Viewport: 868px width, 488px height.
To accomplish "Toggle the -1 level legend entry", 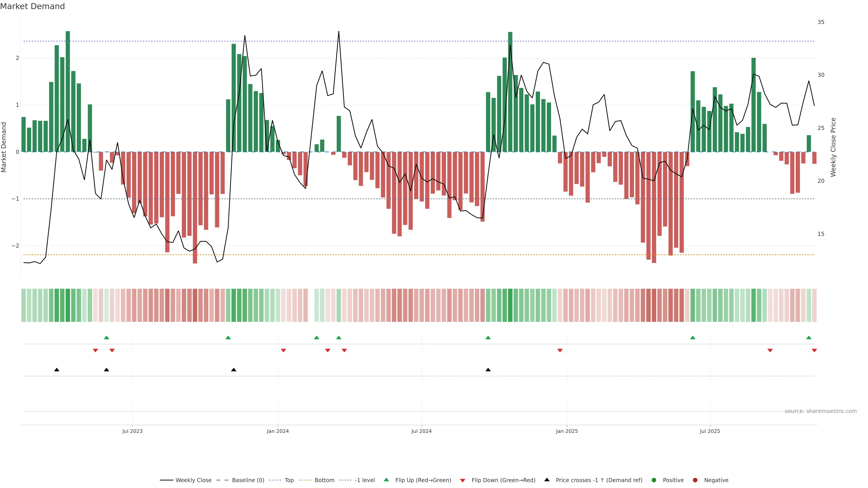I will click(365, 480).
